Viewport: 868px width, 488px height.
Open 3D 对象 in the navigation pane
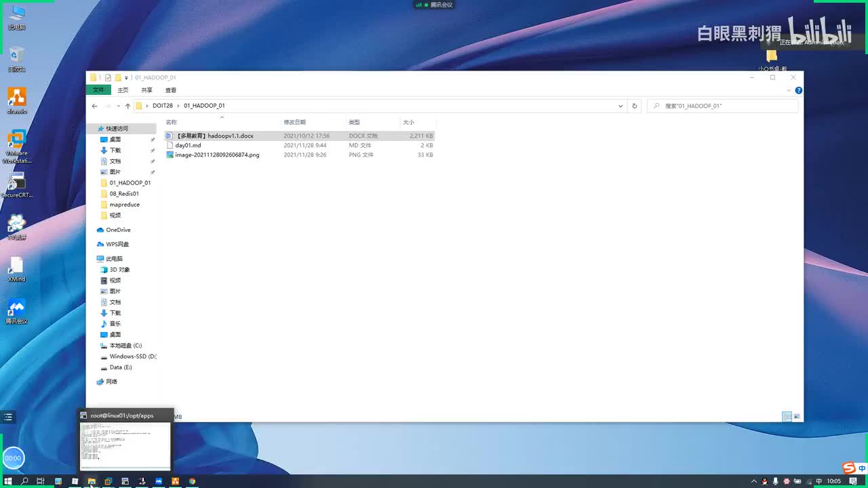click(x=119, y=269)
